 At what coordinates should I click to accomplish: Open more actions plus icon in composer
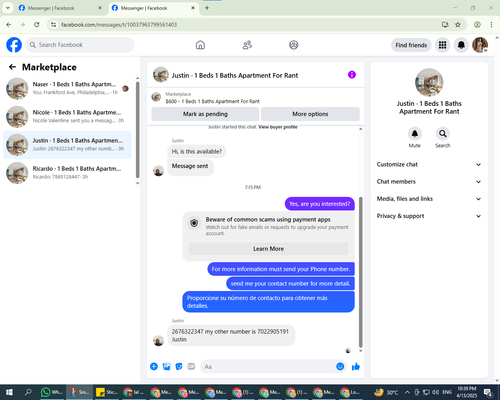[x=154, y=367]
